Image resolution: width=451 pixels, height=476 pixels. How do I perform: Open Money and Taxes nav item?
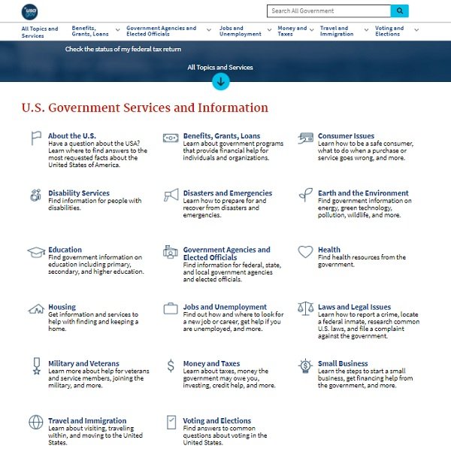click(292, 31)
